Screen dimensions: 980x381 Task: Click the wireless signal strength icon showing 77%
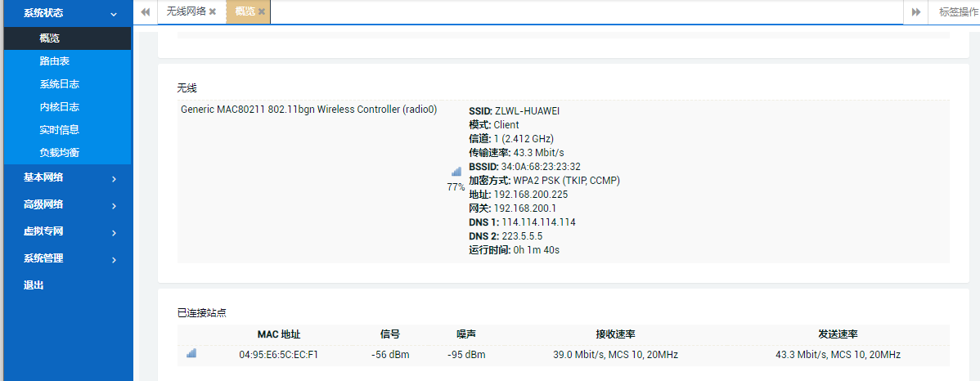click(456, 173)
